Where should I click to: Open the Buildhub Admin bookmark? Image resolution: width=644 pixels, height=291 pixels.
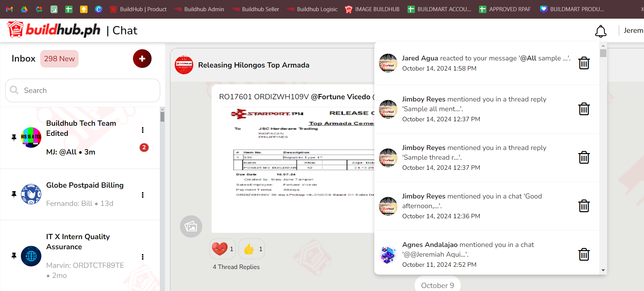tap(200, 9)
